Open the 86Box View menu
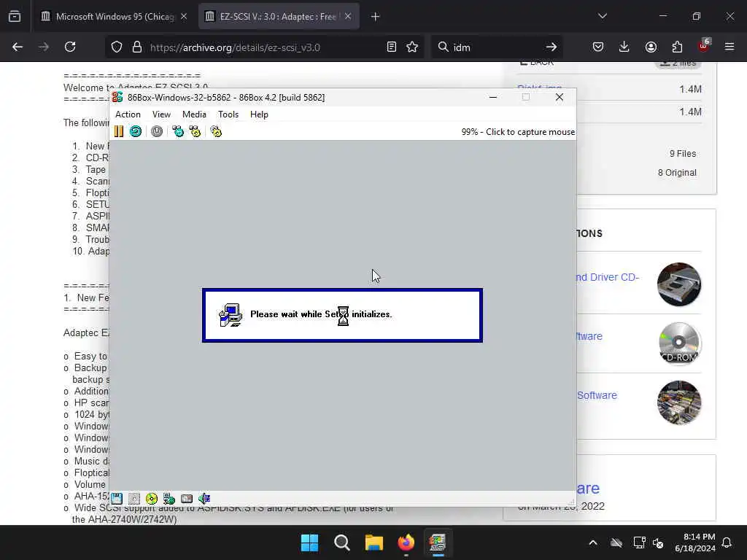Image resolution: width=747 pixels, height=560 pixels. (161, 114)
